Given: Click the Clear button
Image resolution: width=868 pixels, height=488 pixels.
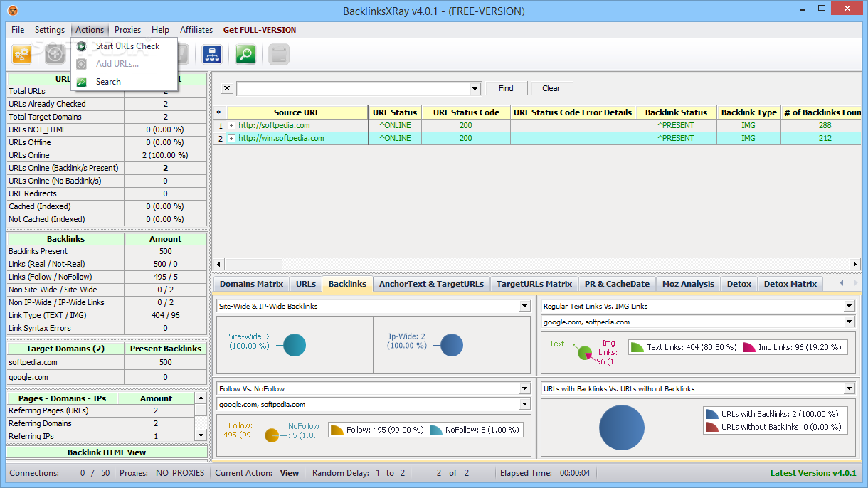Looking at the screenshot, I should coord(551,88).
